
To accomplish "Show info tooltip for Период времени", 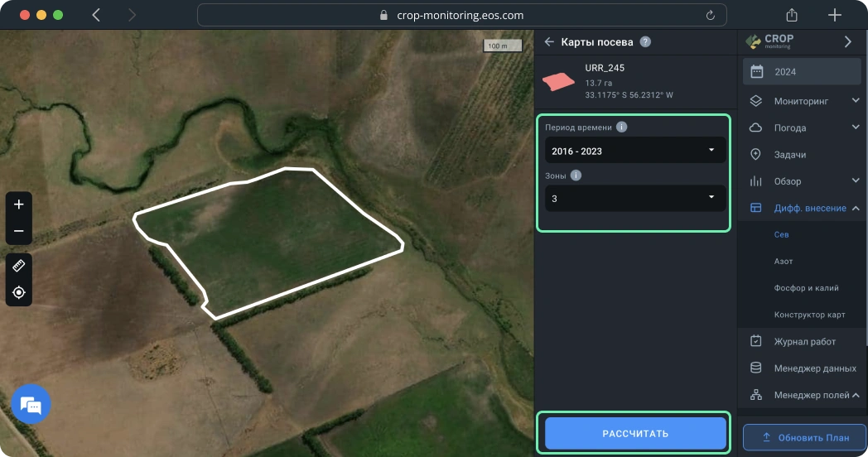I will coord(621,127).
